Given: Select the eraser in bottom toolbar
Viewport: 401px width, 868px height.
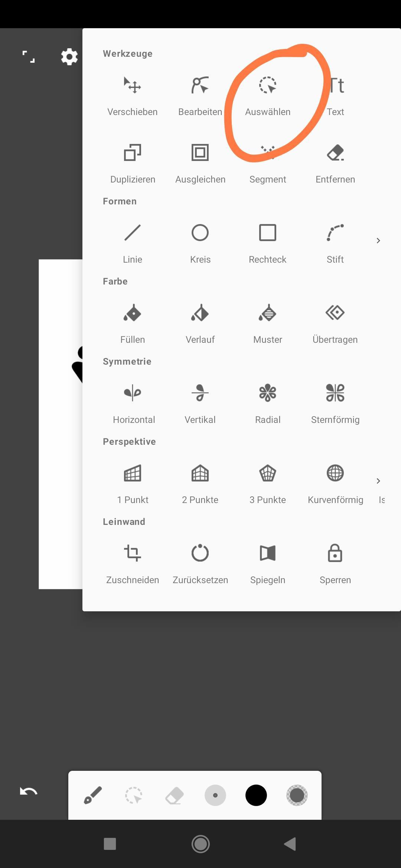Looking at the screenshot, I should point(175,795).
